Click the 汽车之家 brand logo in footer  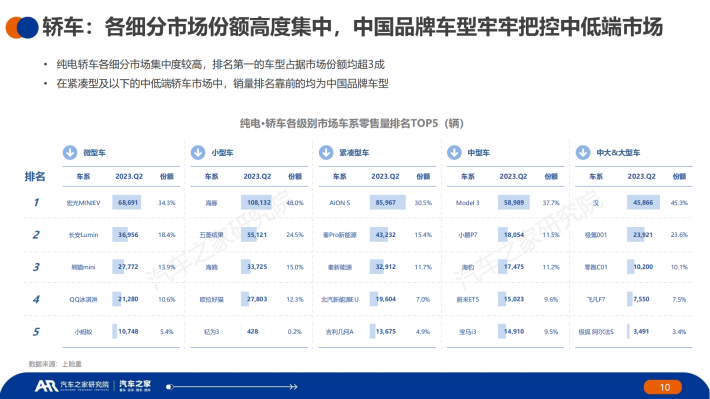coord(135,385)
